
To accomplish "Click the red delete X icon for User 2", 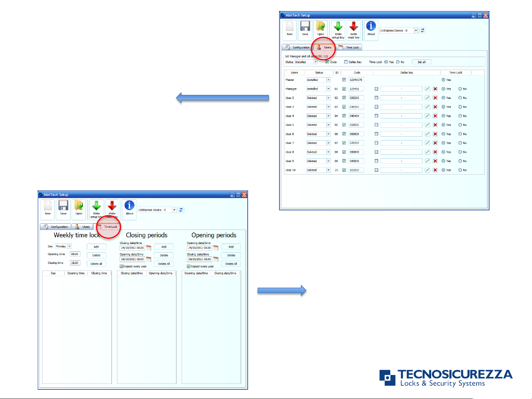I will point(435,98).
